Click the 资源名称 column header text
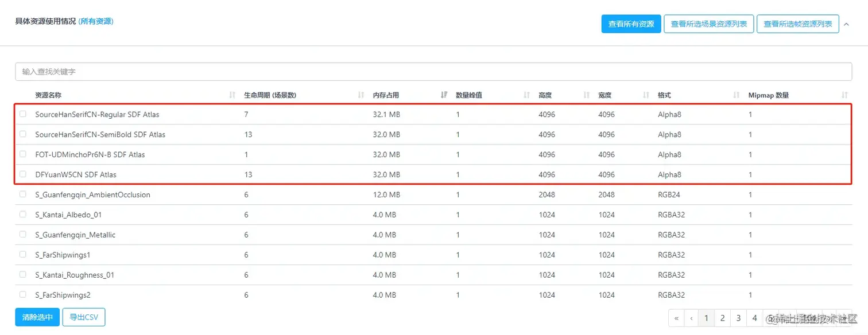The width and height of the screenshot is (868, 335). 48,95
